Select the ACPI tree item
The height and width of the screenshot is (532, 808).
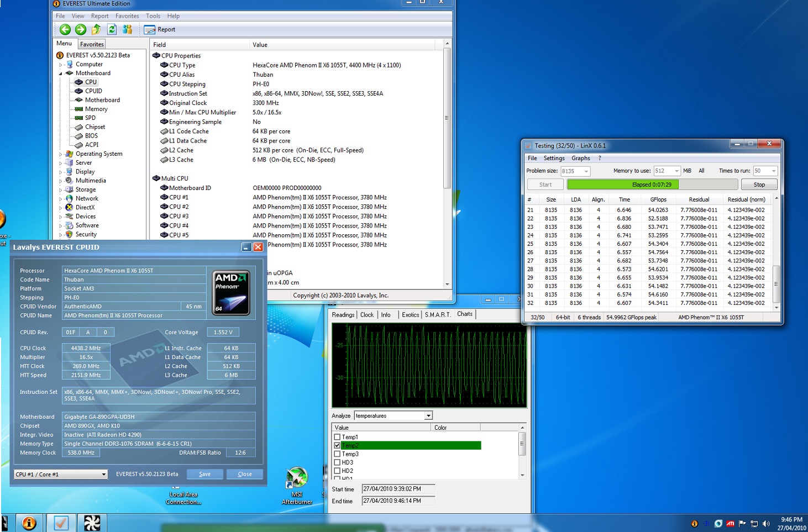(x=92, y=145)
